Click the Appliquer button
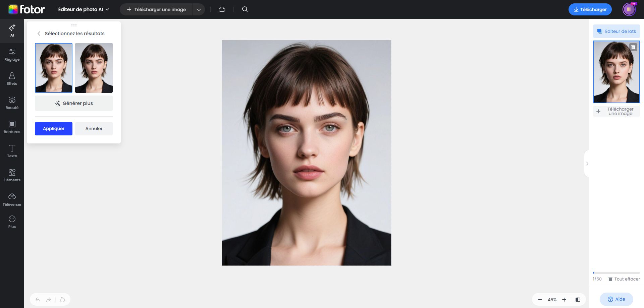The height and width of the screenshot is (308, 644). point(54,129)
